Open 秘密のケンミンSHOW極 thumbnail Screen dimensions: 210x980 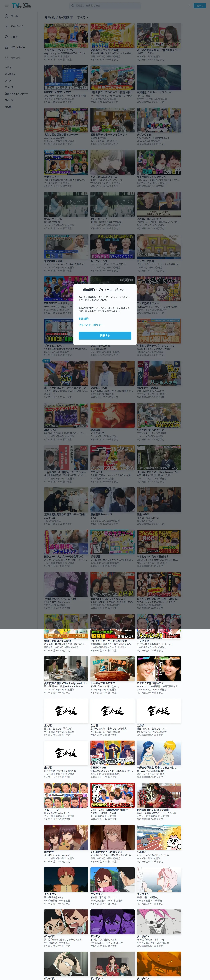click(112, 35)
